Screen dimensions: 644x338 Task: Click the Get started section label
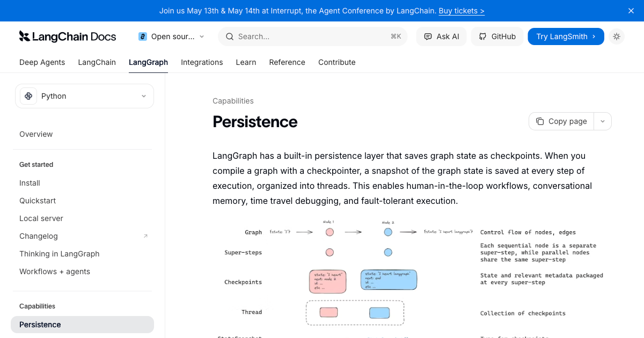[36, 165]
